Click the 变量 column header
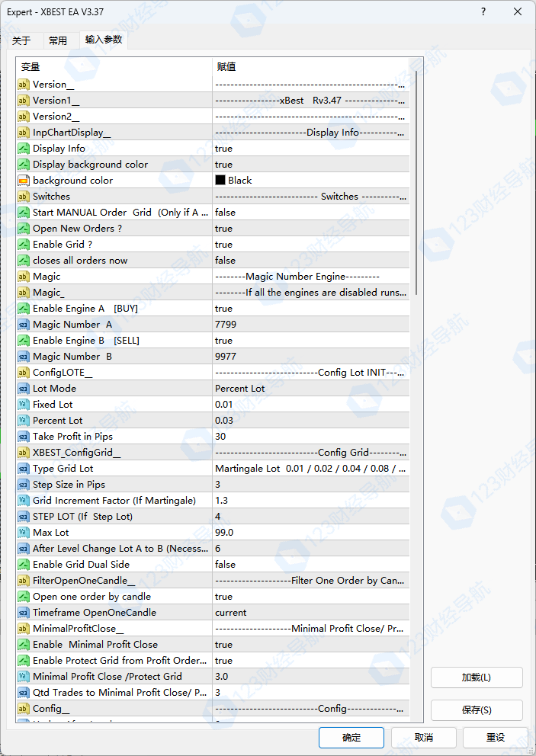536x756 pixels. (x=114, y=67)
